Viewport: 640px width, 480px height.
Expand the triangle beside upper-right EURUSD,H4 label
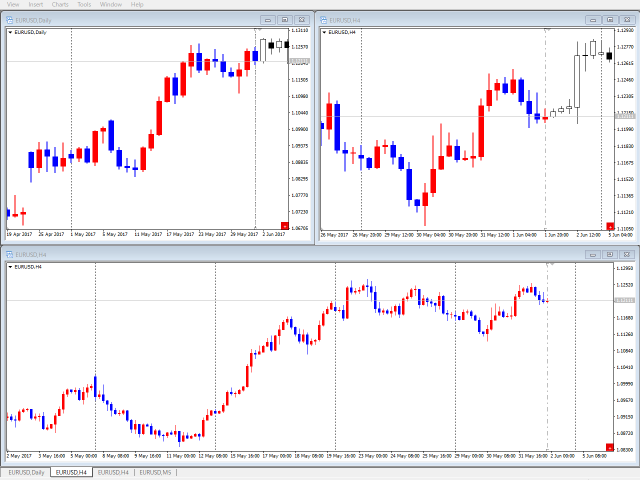click(x=324, y=32)
